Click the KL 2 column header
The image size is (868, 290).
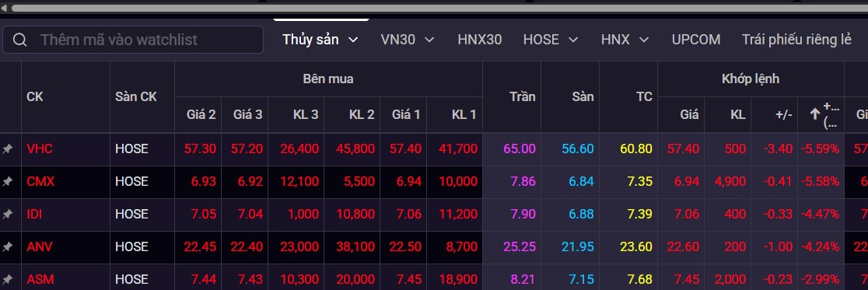(362, 114)
